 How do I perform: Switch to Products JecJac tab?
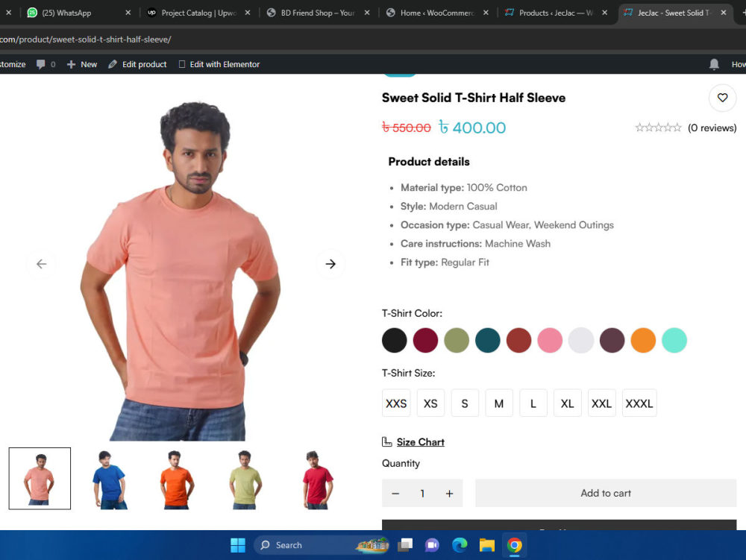point(555,13)
